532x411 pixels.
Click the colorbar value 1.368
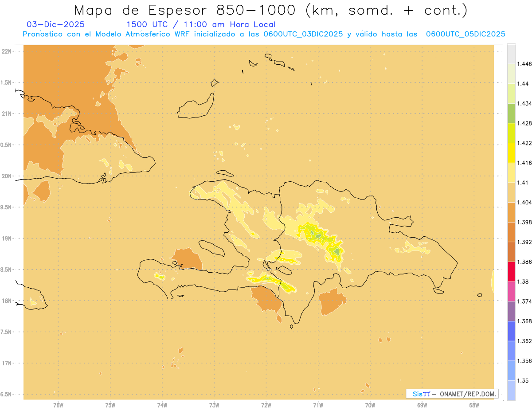524,321
